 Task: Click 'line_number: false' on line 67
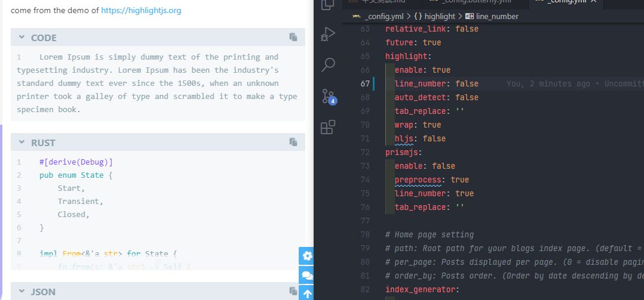tap(436, 83)
